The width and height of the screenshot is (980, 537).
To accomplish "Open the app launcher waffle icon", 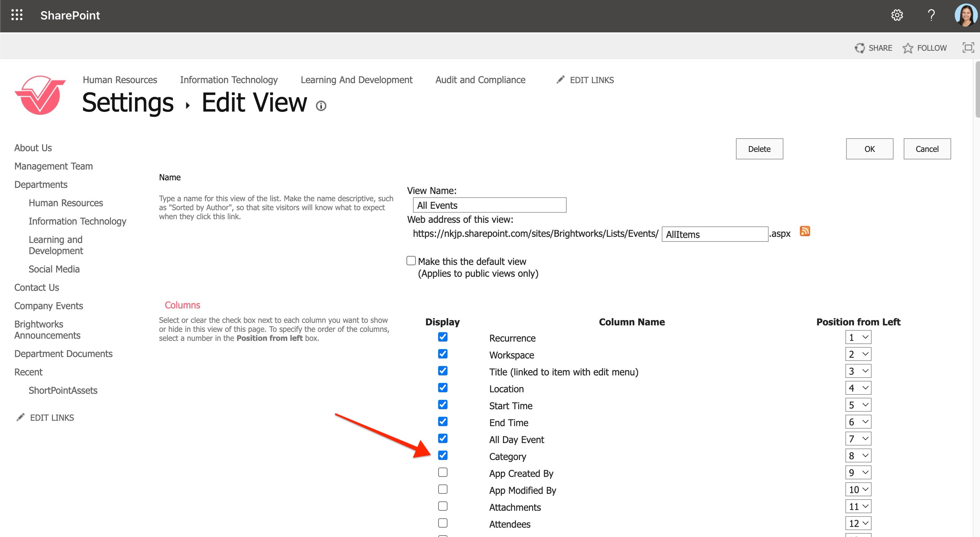I will 17,15.
